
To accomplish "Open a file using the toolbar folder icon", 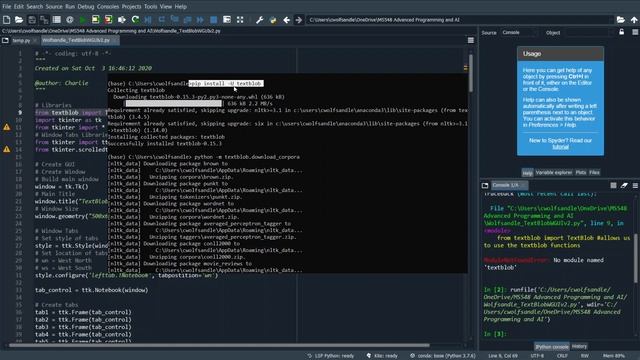I will [19, 20].
